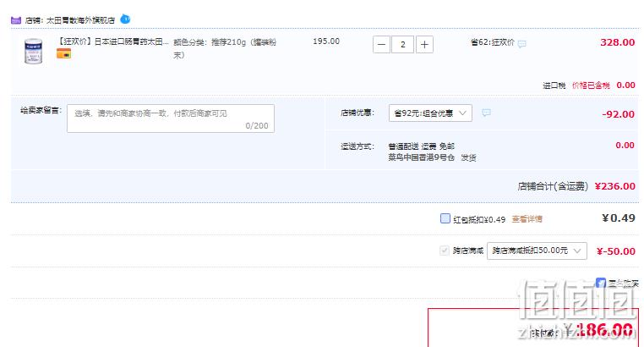
Task: Click the store name 太田胃散海外旗舰店
Action: tap(80, 20)
